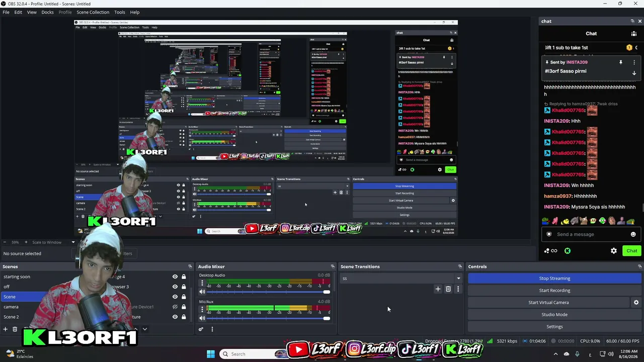644x362 pixels.
Task: Show the hidden Capture Device1 source
Action: click(175, 307)
